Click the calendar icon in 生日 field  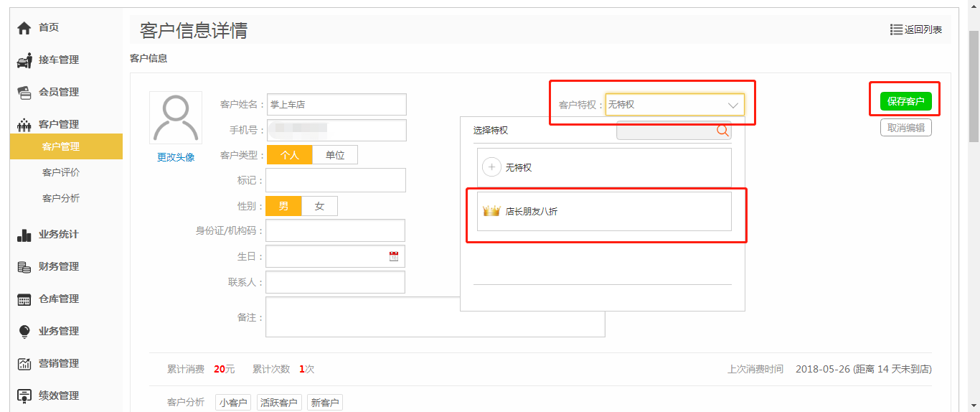394,256
